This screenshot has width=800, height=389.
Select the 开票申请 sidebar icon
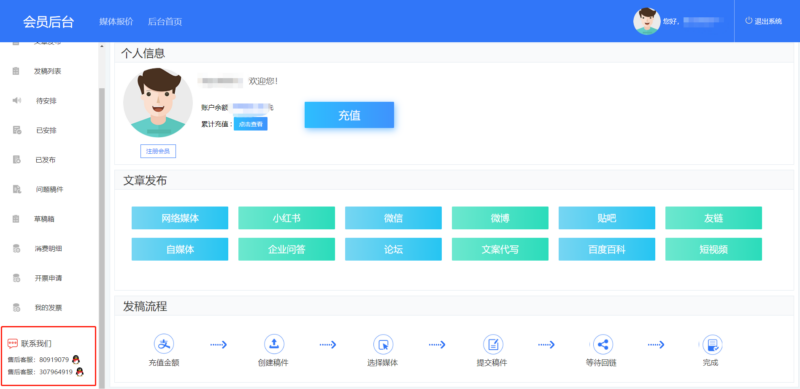(x=16, y=278)
